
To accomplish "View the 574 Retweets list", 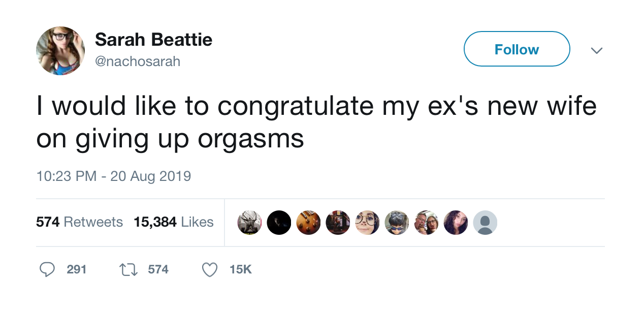I will pos(79,222).
